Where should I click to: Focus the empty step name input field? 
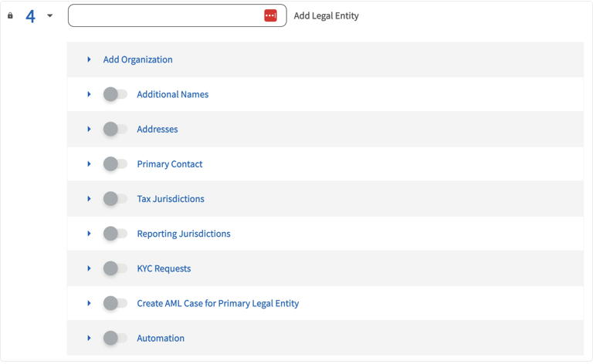[177, 15]
